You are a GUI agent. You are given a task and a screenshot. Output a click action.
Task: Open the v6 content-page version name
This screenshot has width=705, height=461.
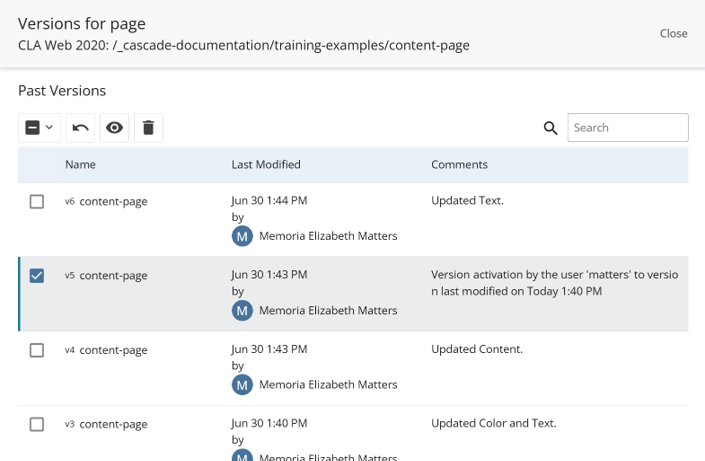pos(112,201)
